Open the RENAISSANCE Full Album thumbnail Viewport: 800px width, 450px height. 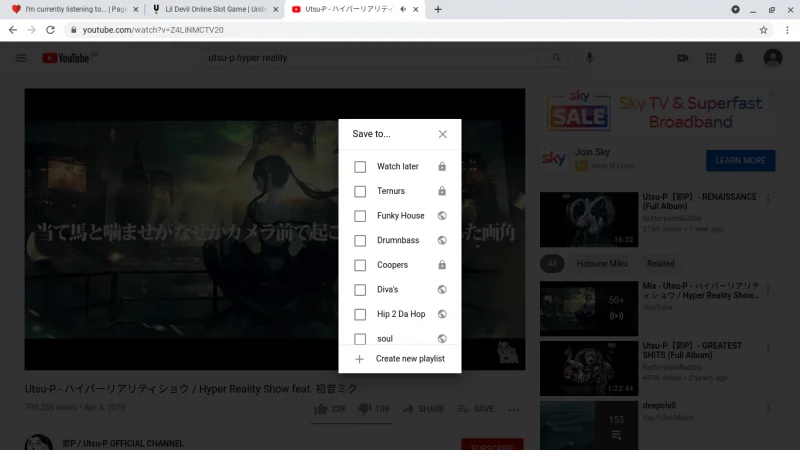pyautogui.click(x=589, y=219)
